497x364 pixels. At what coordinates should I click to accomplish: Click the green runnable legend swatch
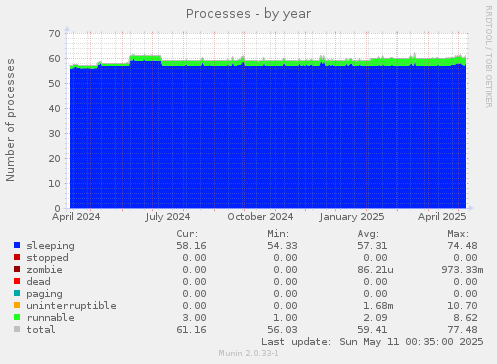pos(17,317)
